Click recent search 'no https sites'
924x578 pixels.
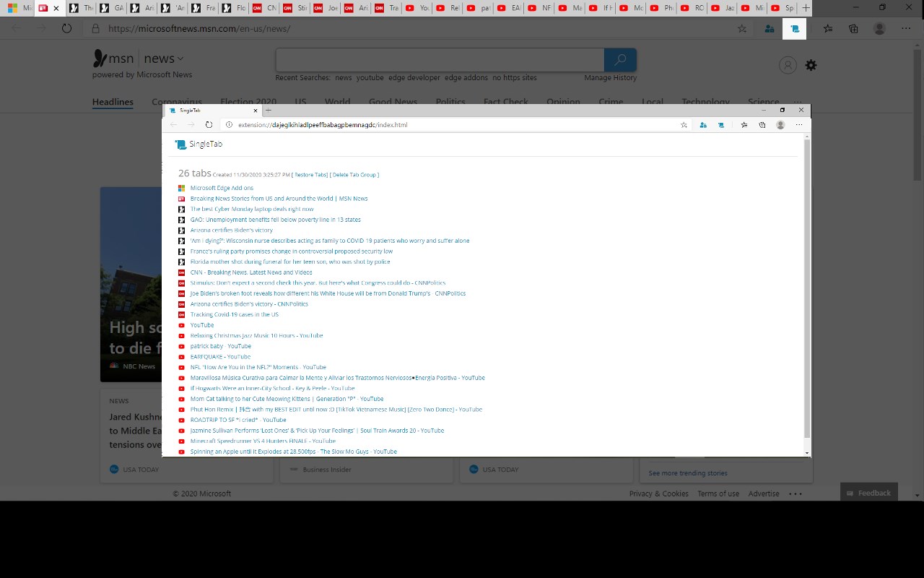coord(515,77)
